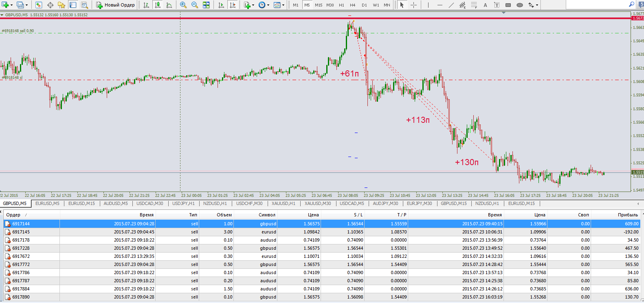Toggle the Market Watch panel
The image size is (644, 303).
point(38,5)
